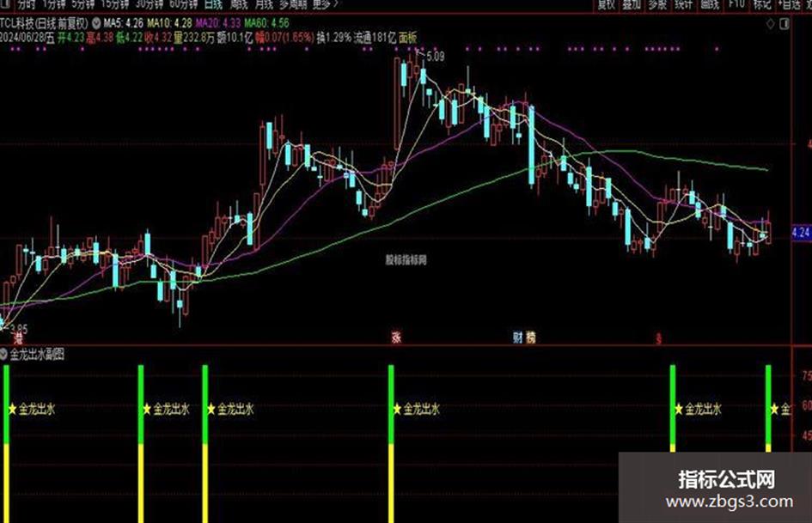Click the 5.09 high price annotation
The height and width of the screenshot is (523, 812).
click(x=436, y=56)
